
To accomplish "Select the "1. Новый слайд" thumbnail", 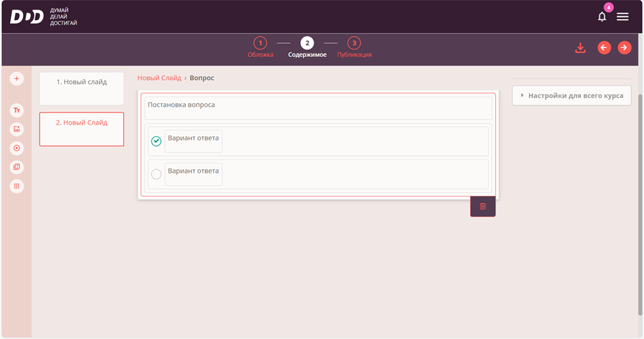I will (82, 88).
